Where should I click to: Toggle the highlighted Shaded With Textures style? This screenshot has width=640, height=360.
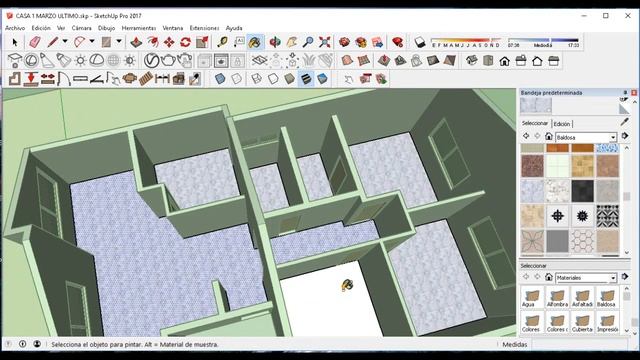point(306,79)
